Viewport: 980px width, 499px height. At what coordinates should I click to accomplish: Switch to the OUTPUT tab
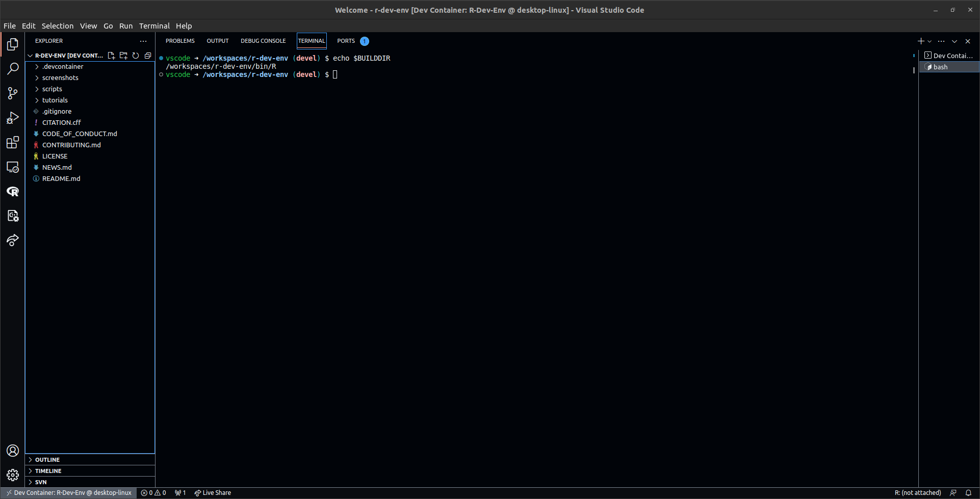pyautogui.click(x=218, y=41)
